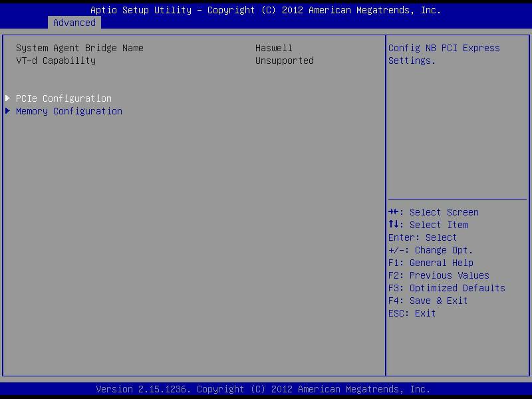Select the Unsupported value
This screenshot has height=399, width=532.
(285, 61)
